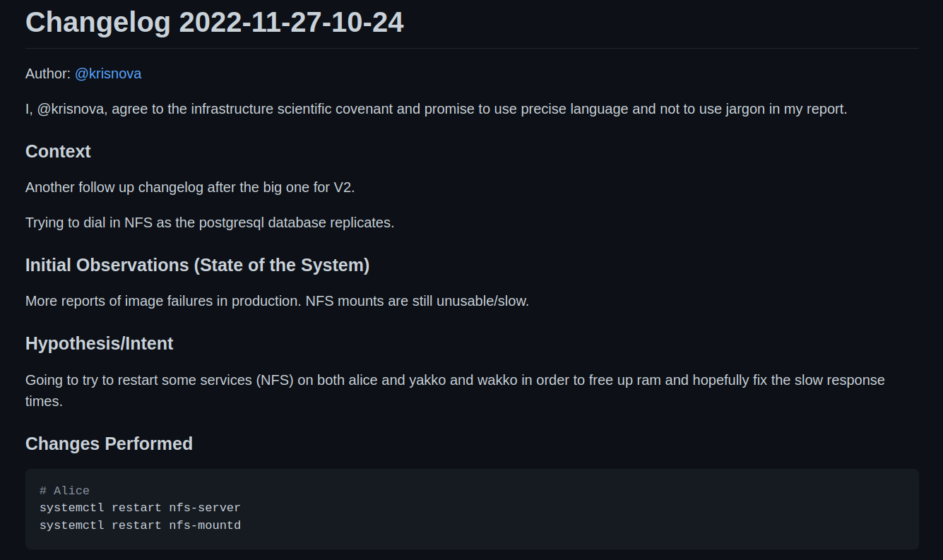The height and width of the screenshot is (560, 943).
Task: Click the Hypothesis/Intent heading
Action: pyautogui.click(x=100, y=343)
